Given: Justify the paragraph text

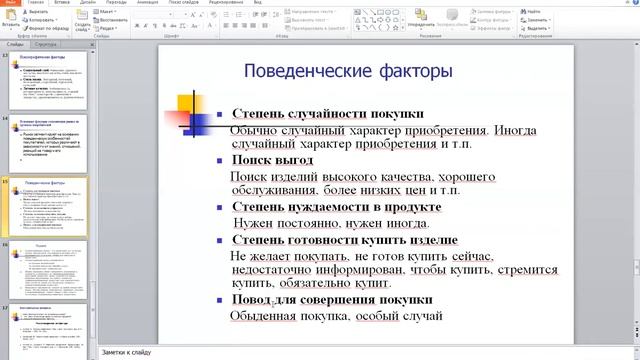Looking at the screenshot, I should click(x=253, y=26).
